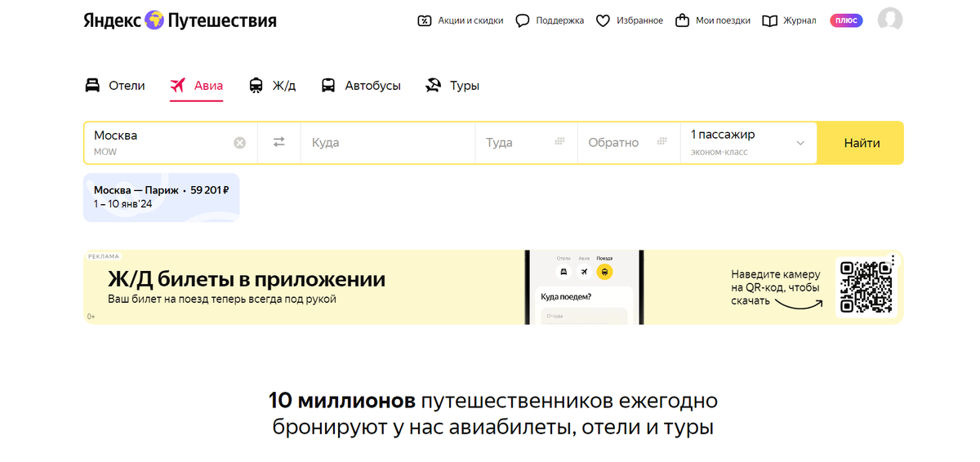The height and width of the screenshot is (462, 980).
Task: Click the heart favorites icon
Action: pyautogui.click(x=603, y=20)
